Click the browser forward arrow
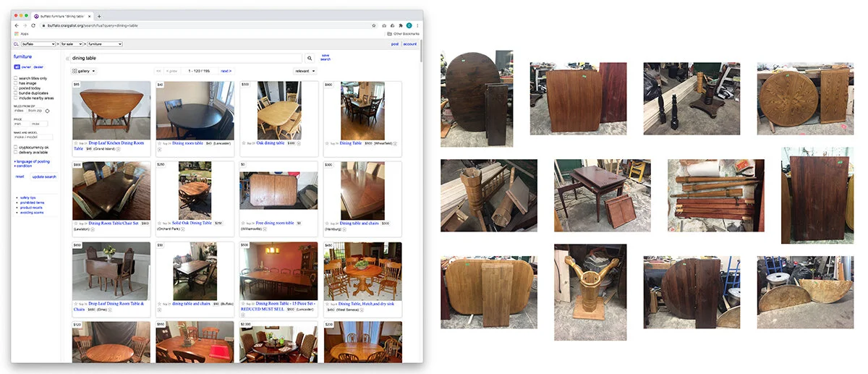The width and height of the screenshot is (868, 374). point(25,25)
